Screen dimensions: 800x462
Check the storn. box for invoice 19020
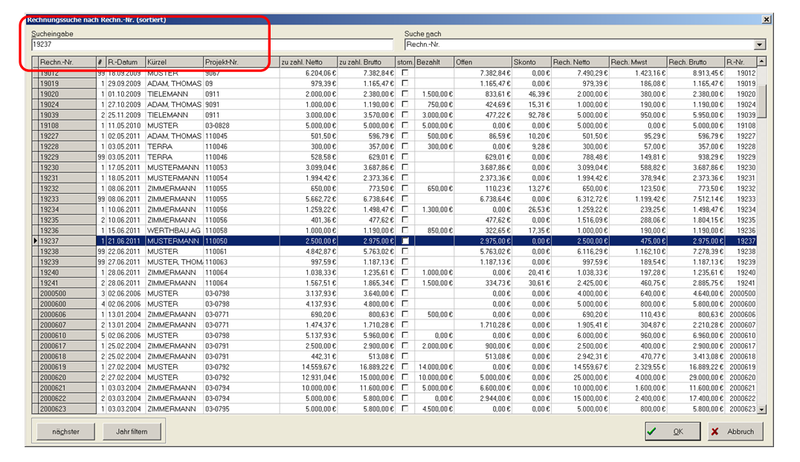(405, 93)
